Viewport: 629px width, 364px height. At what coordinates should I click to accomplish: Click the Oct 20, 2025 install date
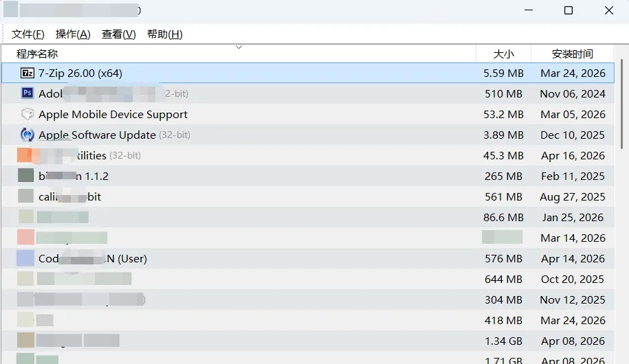[x=573, y=279]
